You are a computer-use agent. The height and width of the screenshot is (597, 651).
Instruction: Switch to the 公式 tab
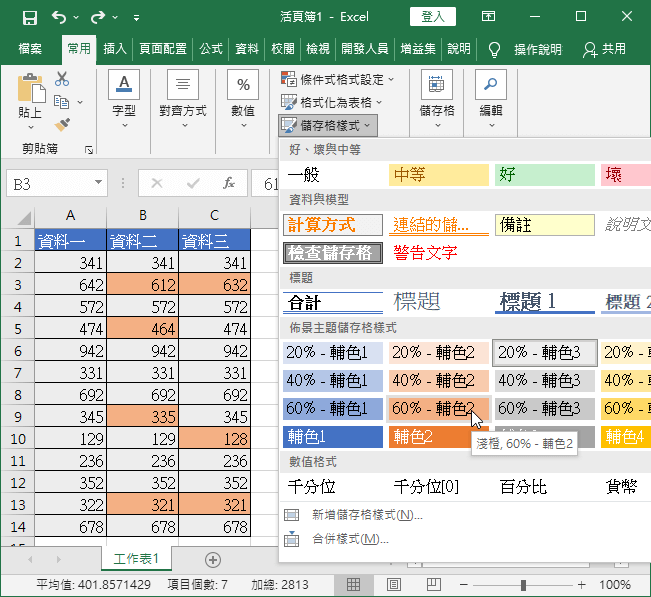(x=211, y=49)
